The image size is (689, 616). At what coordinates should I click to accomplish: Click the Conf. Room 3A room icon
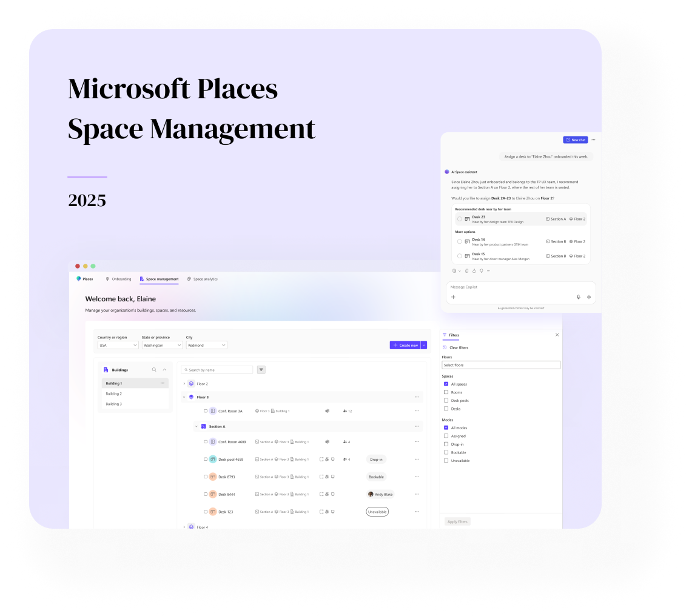click(x=213, y=411)
